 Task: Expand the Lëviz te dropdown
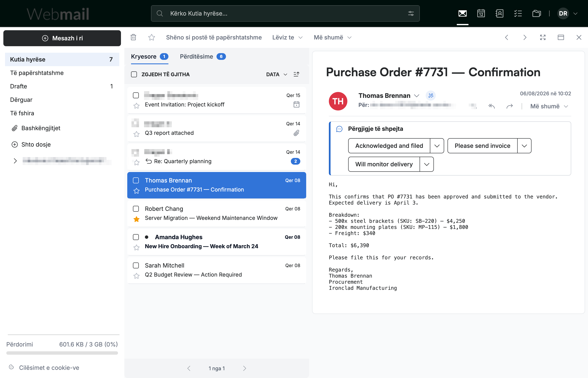[x=287, y=37]
